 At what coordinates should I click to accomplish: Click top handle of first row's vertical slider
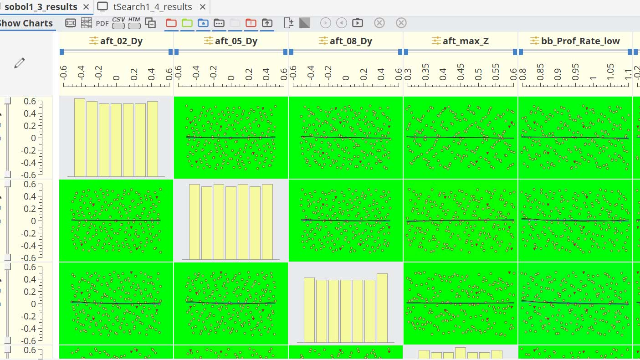7,100
